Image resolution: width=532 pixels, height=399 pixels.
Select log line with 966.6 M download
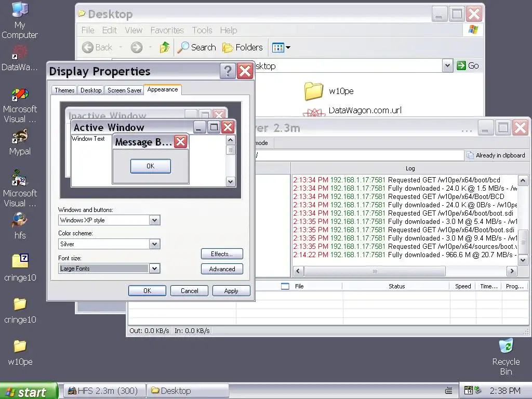point(404,255)
